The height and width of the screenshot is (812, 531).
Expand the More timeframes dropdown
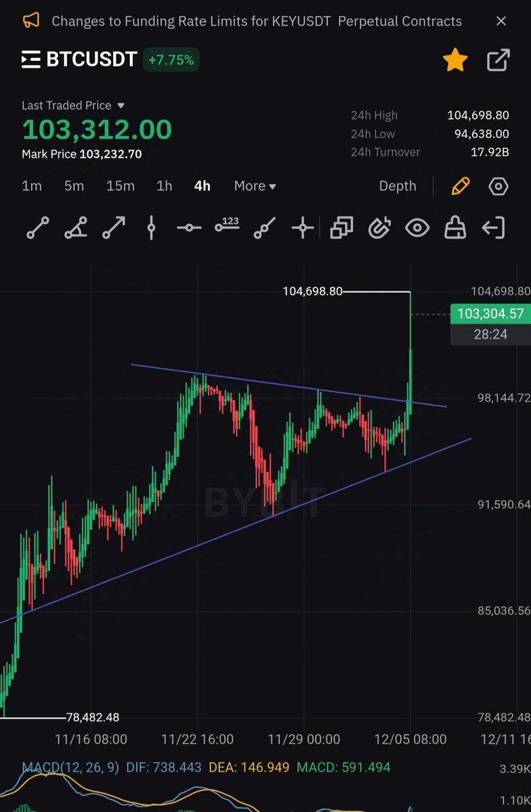255,186
